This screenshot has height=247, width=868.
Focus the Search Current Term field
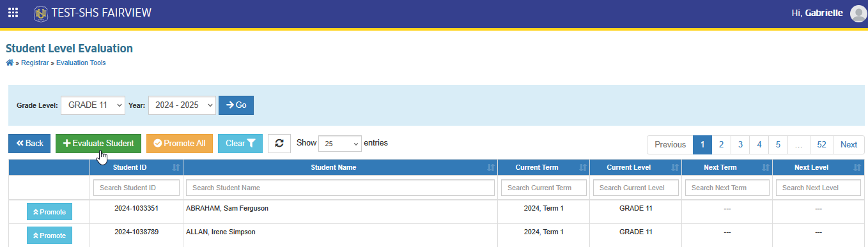544,188
